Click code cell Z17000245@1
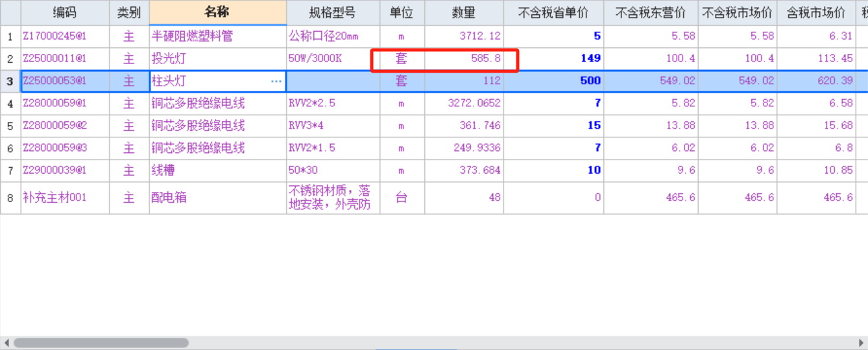Viewport: 868px width, 350px height. click(65, 36)
